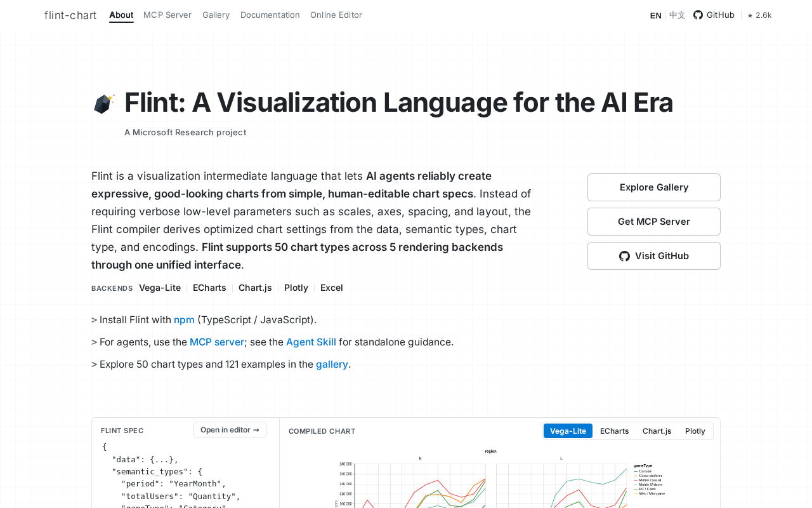Switch language to 中文
Viewport: 812px width, 508px height.
coord(678,15)
